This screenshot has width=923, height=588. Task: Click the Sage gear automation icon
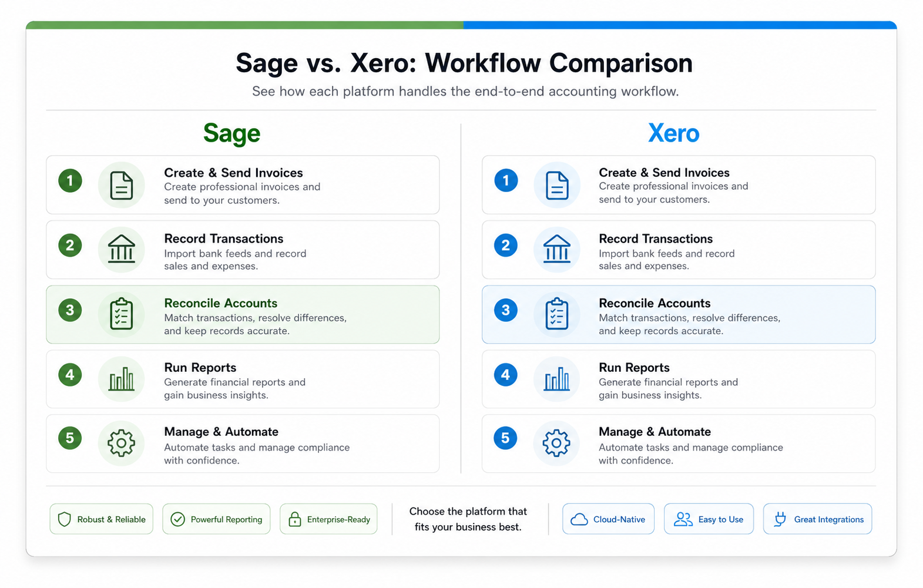[122, 443]
